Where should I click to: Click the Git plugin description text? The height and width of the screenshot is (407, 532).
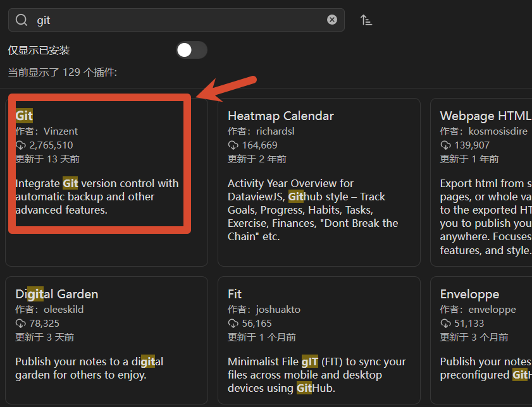97,197
